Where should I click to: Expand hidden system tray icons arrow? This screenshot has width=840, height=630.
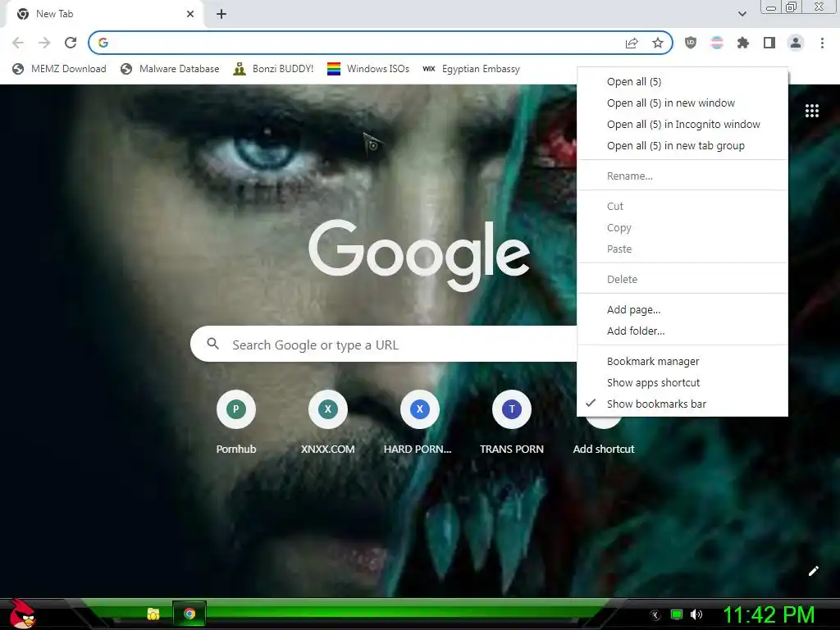pos(655,615)
